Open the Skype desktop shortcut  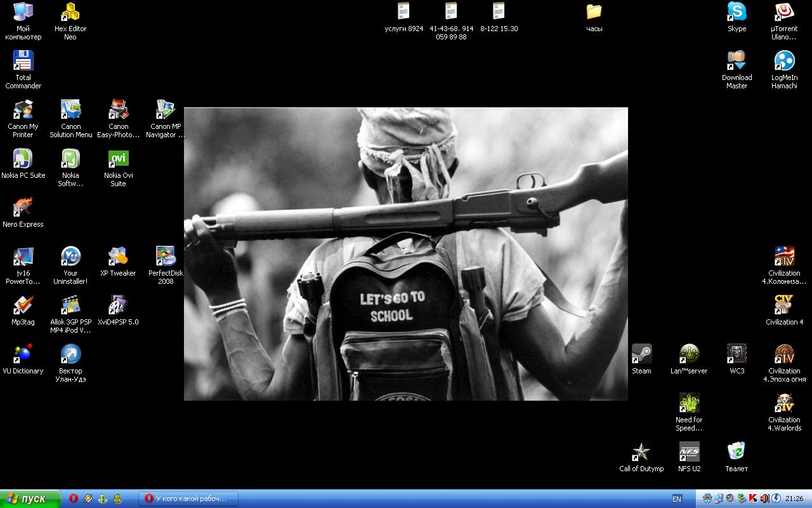(x=737, y=12)
